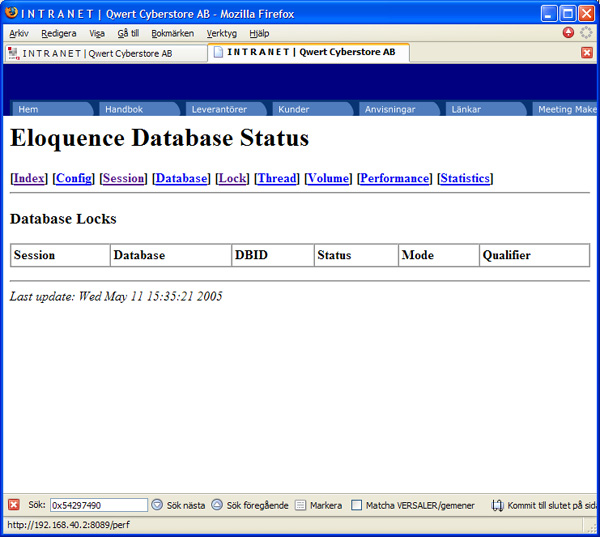Click the find bar wrap-around message icon
Screen dimensions: 600x537
tap(497, 505)
